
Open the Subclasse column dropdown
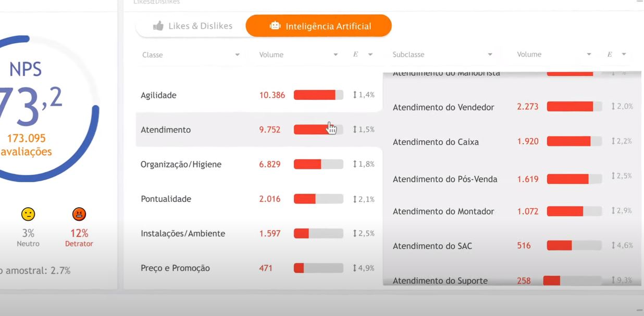(x=490, y=55)
